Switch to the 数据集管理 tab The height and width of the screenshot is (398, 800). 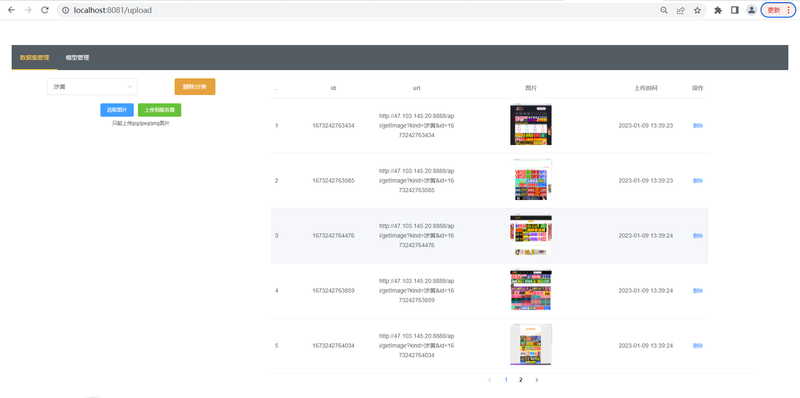click(x=35, y=58)
